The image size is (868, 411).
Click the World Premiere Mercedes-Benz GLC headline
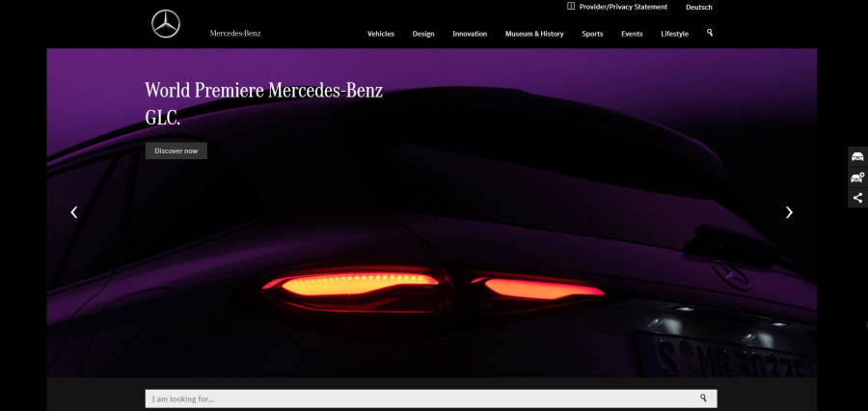click(263, 103)
